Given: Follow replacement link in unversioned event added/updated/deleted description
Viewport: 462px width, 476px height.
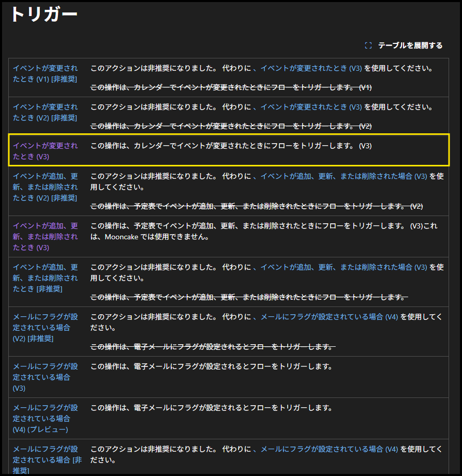Looking at the screenshot, I should [x=344, y=267].
